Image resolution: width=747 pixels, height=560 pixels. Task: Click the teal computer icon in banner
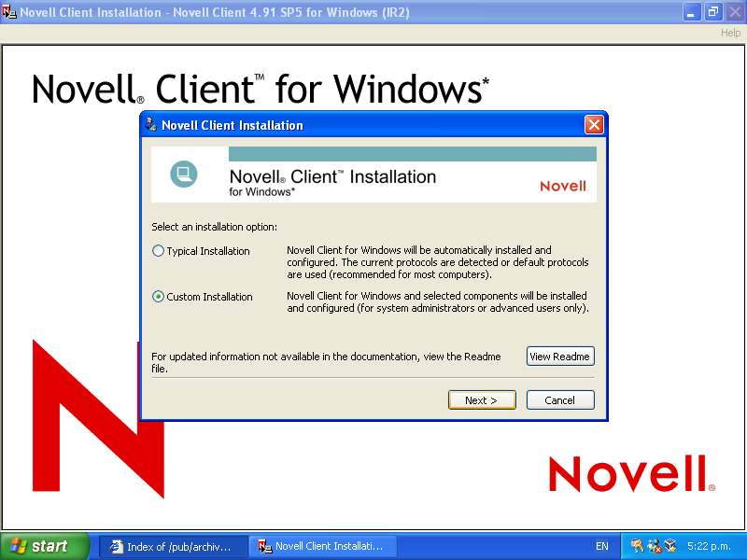[184, 175]
